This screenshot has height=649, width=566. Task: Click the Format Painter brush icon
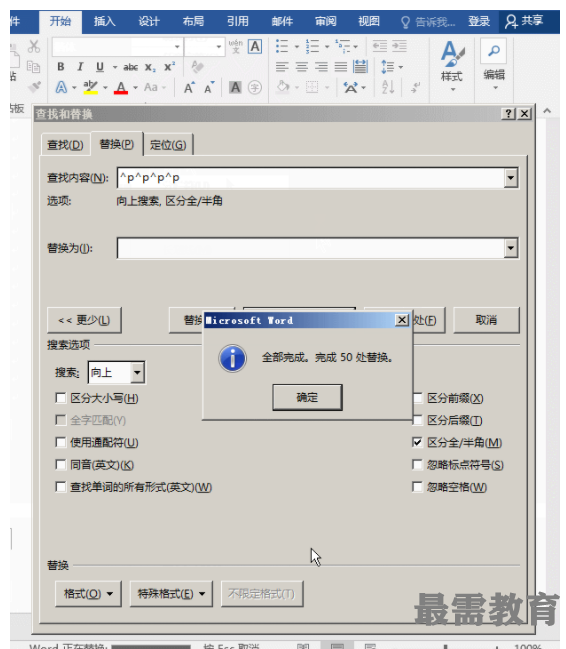[34, 87]
